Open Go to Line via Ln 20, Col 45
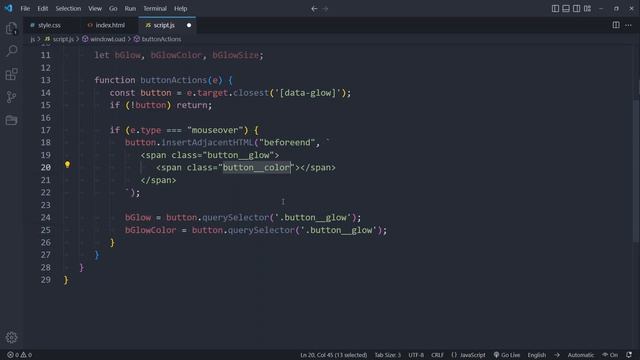640x360 pixels. pyautogui.click(x=333, y=355)
